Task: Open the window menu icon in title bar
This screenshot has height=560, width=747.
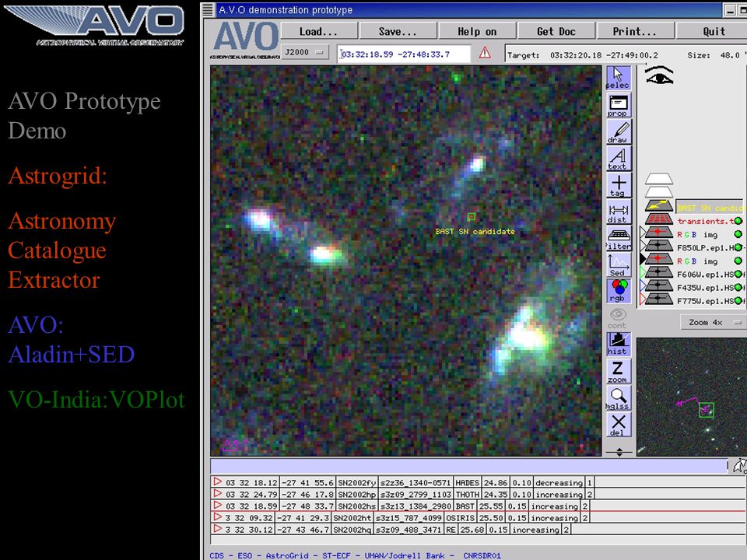Action: [x=207, y=9]
